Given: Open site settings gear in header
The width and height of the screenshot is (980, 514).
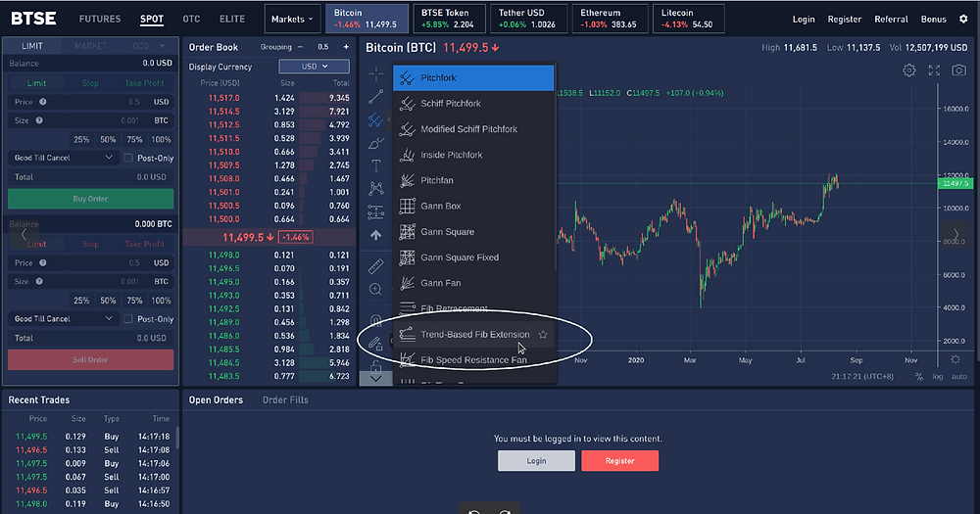Looking at the screenshot, I should (963, 19).
